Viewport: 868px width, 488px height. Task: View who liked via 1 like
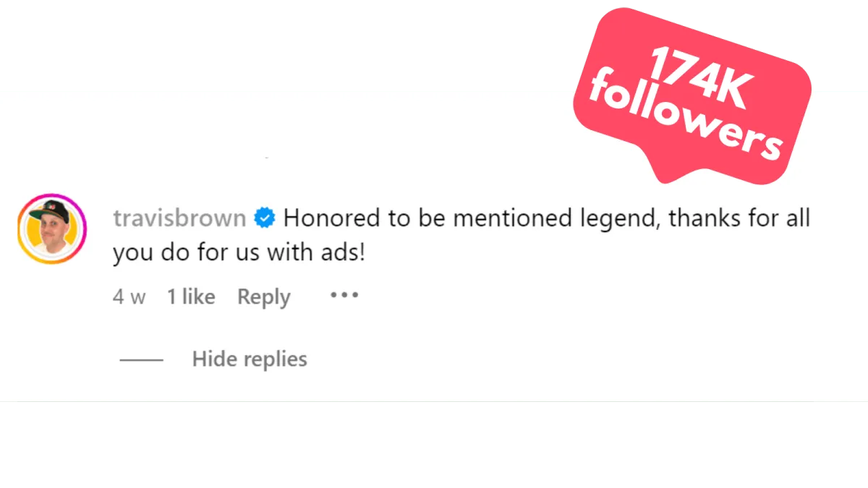[x=191, y=296]
